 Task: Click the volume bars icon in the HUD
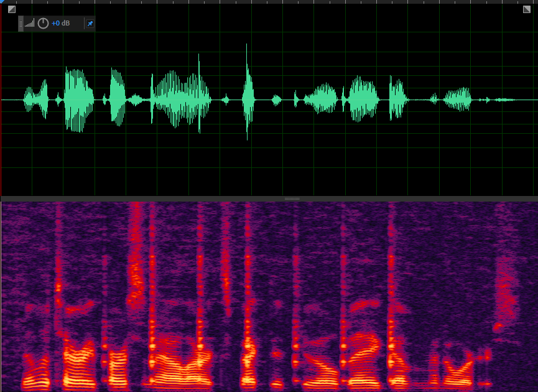30,24
